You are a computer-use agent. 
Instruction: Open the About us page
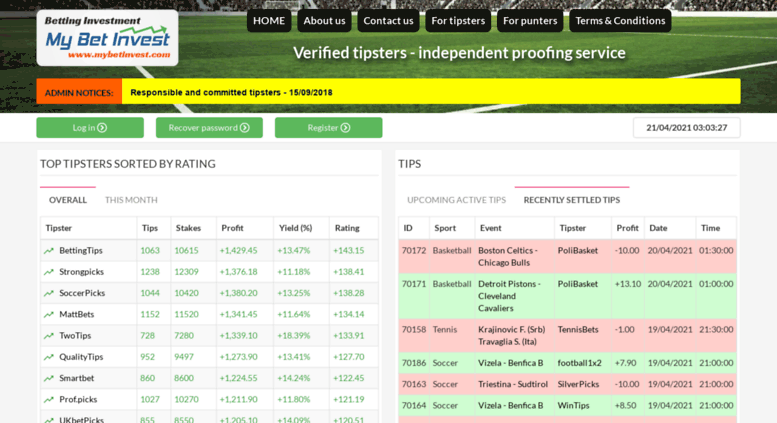point(324,21)
